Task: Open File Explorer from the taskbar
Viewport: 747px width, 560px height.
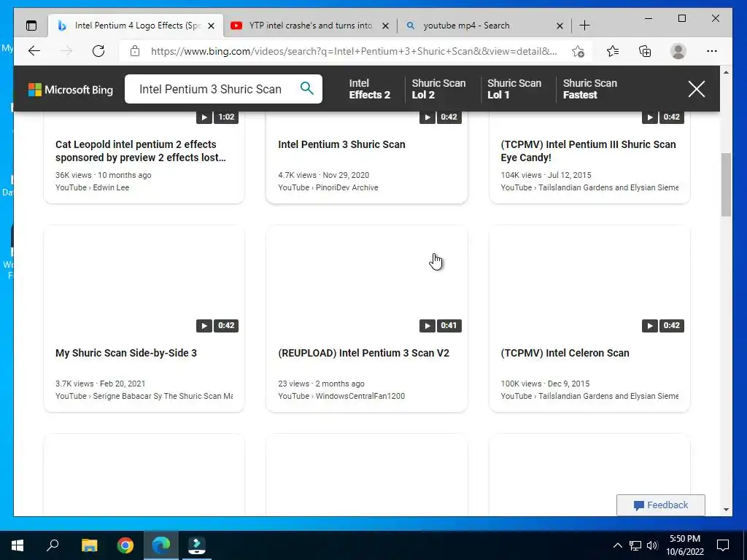Action: pos(90,545)
